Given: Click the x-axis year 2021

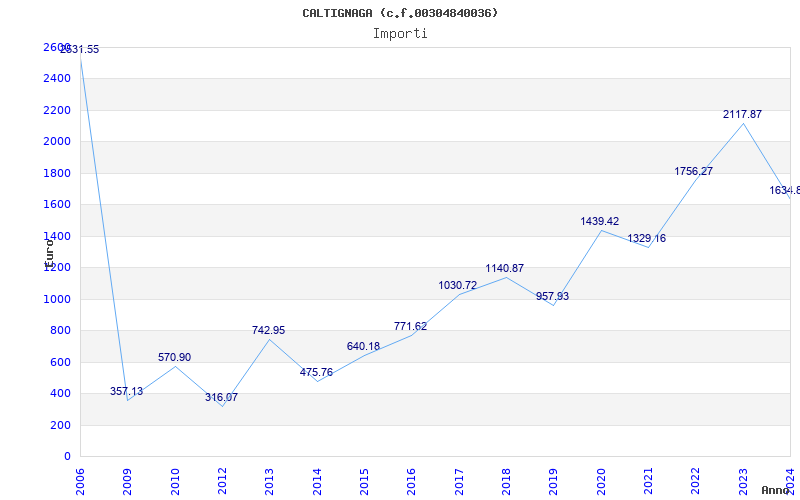Looking at the screenshot, I should coord(648,482).
